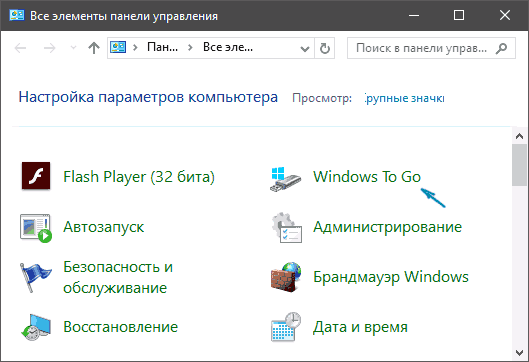The height and width of the screenshot is (362, 529).
Task: Go up one level arrow
Action: coord(94,48)
